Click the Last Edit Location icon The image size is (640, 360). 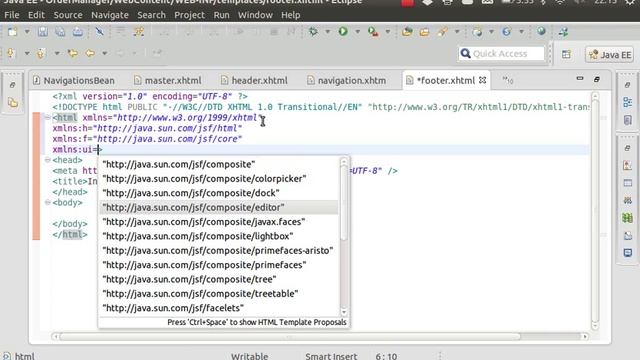click(x=73, y=53)
